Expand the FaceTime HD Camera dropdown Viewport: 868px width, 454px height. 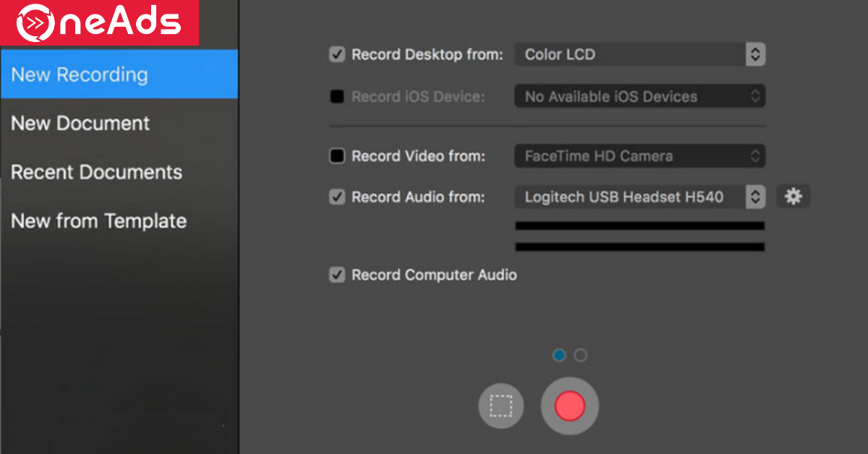coord(639,156)
